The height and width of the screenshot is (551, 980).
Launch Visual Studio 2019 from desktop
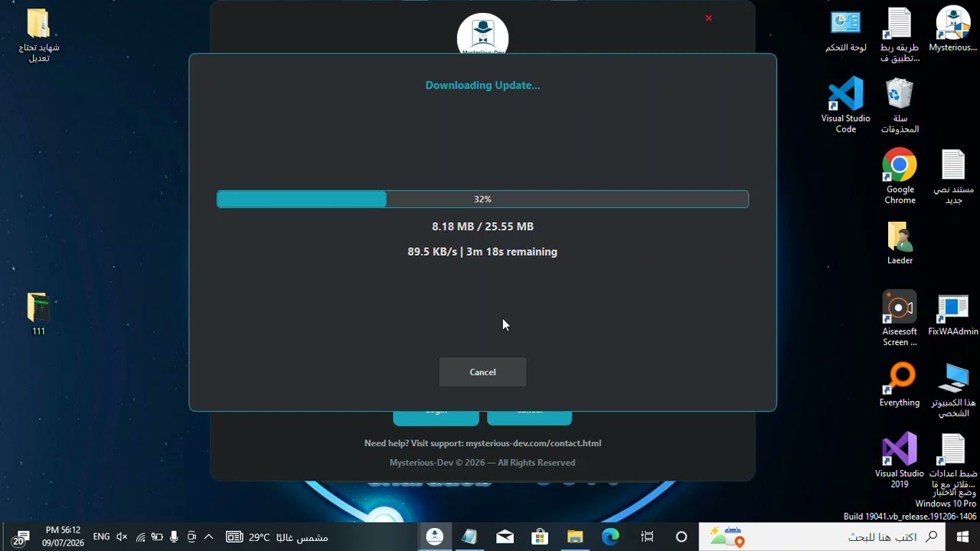click(x=900, y=460)
